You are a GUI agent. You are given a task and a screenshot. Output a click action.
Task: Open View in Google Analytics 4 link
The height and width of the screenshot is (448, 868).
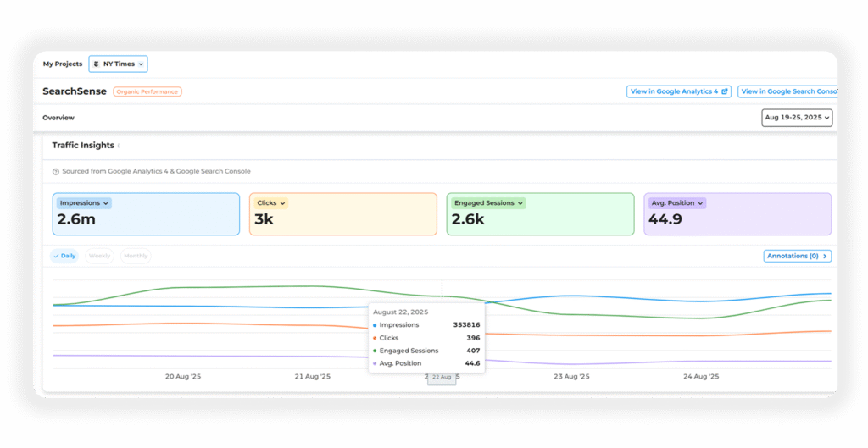pyautogui.click(x=678, y=91)
